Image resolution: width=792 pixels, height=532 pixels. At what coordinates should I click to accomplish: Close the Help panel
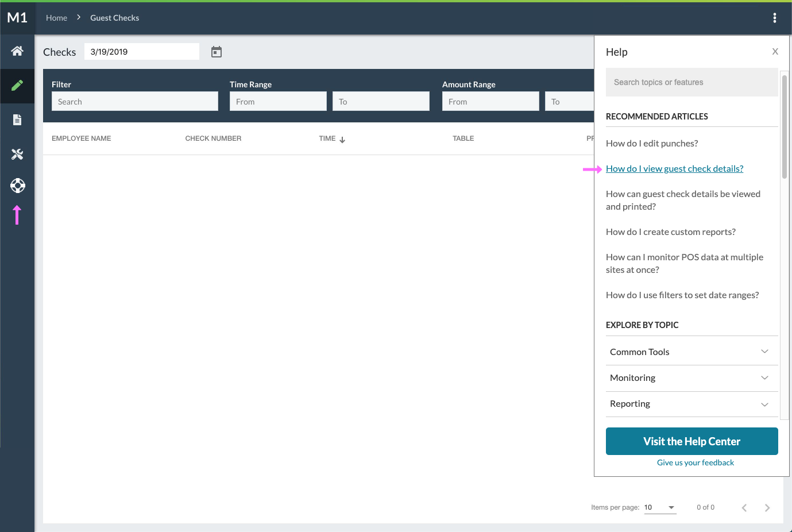click(775, 52)
